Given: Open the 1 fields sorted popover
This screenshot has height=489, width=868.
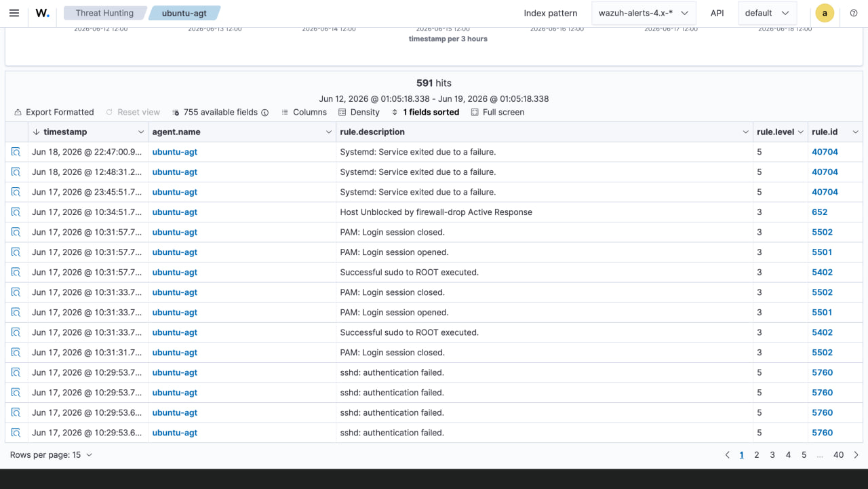Looking at the screenshot, I should [425, 112].
